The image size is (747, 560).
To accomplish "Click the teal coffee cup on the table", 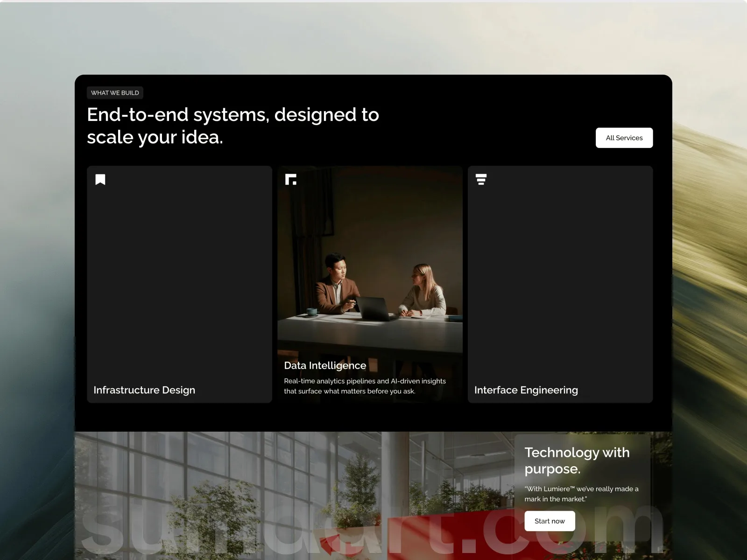I will click(x=311, y=311).
